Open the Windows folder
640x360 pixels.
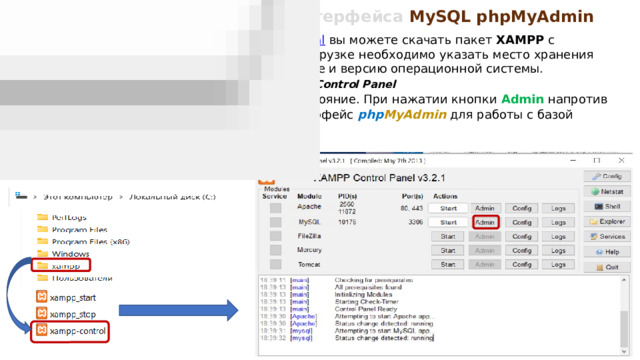pyautogui.click(x=63, y=254)
